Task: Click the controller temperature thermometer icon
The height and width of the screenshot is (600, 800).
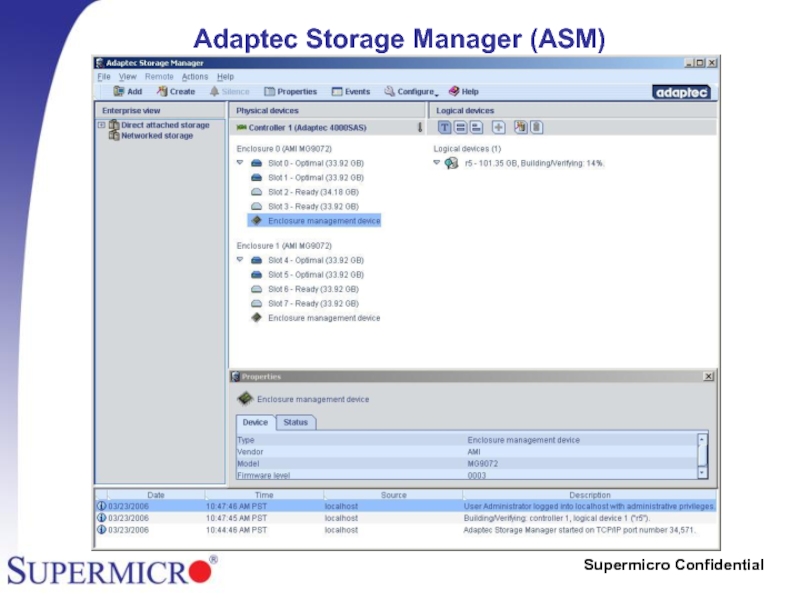Action: pos(420,128)
